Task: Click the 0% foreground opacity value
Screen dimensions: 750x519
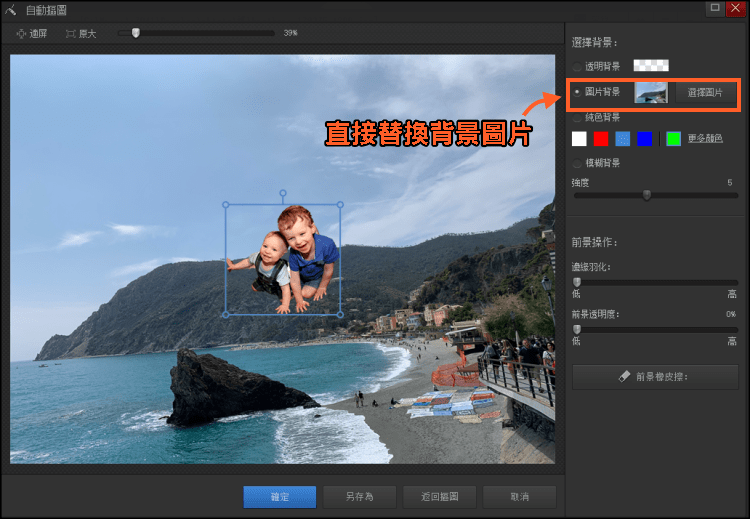Action: pyautogui.click(x=731, y=314)
